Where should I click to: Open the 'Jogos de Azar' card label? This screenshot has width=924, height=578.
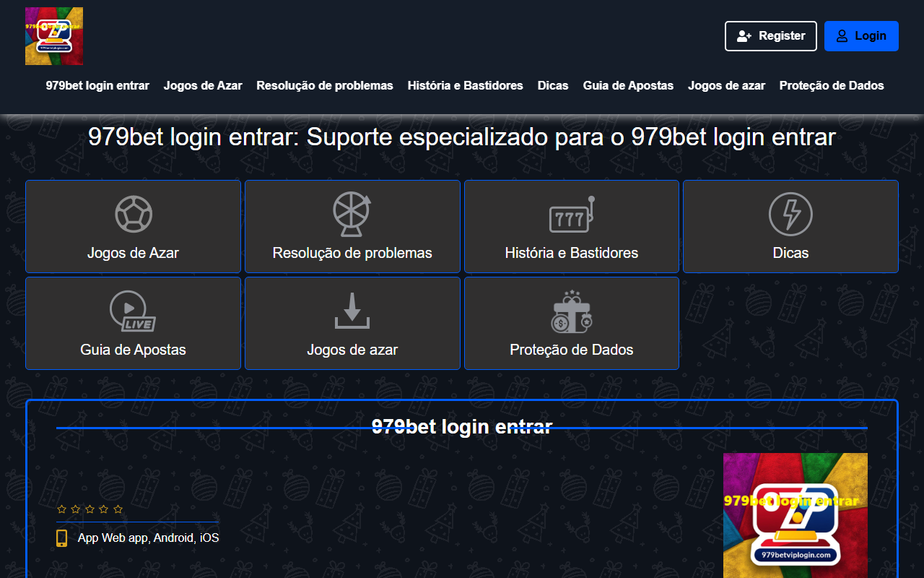133,253
